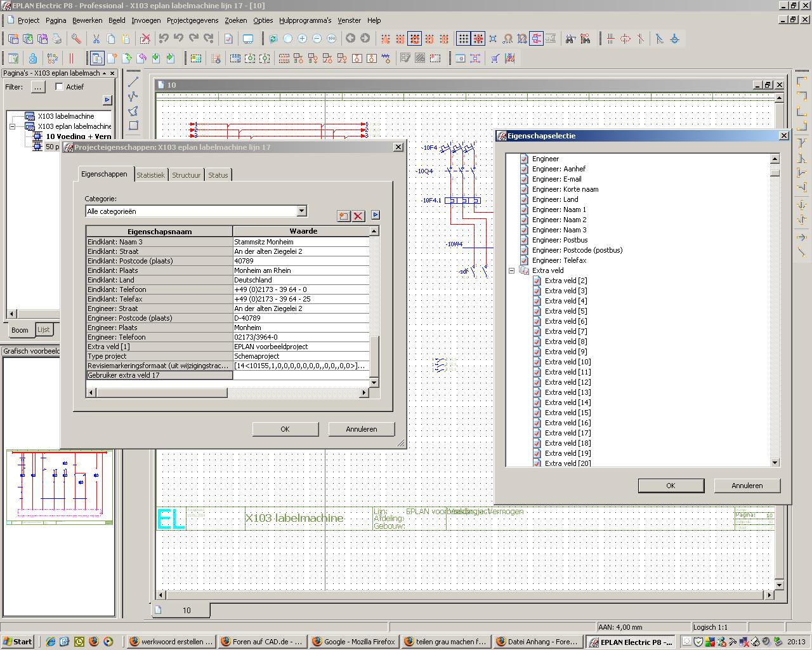
Task: Click page tab 10 at bottom
Action: (x=181, y=610)
